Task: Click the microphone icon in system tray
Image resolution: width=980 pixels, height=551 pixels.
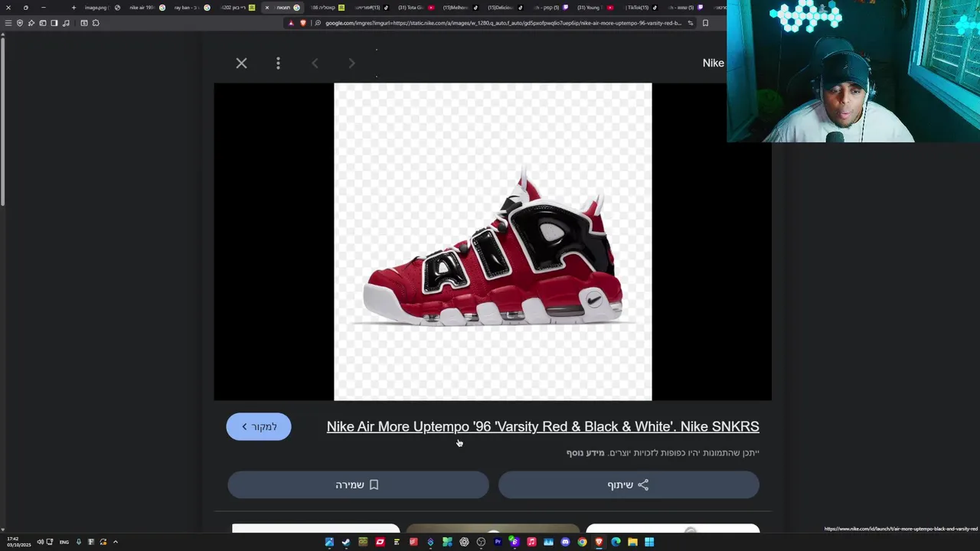Action: (78, 542)
